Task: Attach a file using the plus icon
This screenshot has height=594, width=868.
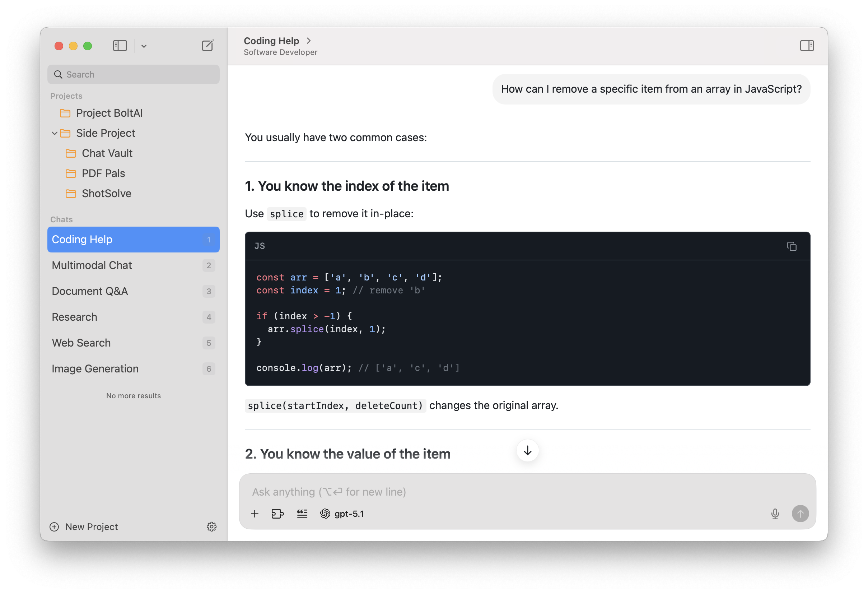Action: click(255, 514)
